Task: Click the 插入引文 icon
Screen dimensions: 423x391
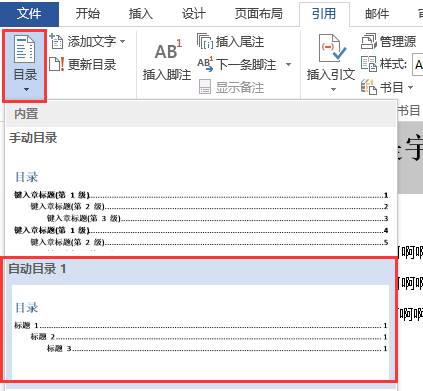Action: [x=332, y=49]
